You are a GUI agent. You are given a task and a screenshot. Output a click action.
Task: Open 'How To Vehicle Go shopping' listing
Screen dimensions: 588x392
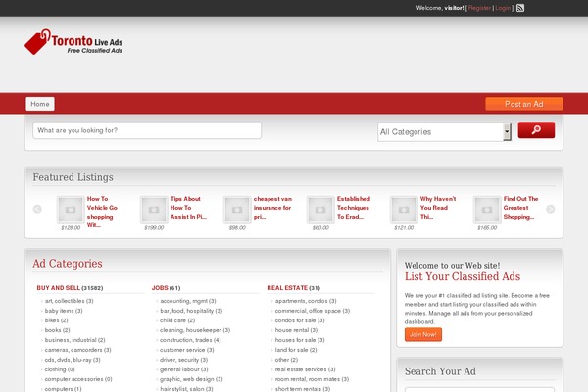(102, 212)
